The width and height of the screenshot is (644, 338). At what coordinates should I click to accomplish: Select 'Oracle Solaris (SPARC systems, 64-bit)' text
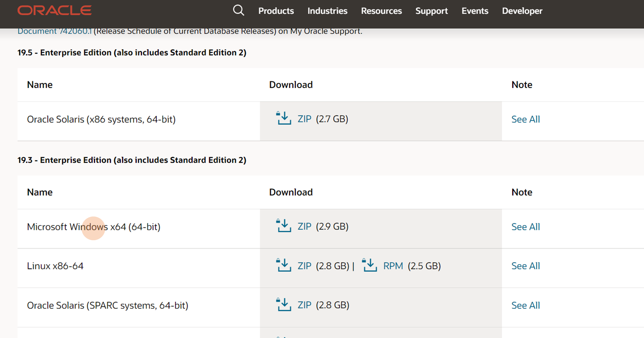click(108, 305)
